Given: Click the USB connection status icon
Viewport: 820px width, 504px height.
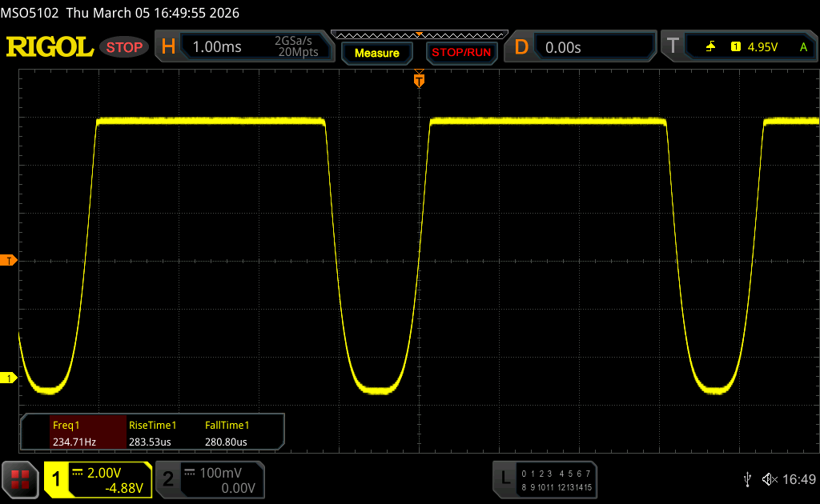Looking at the screenshot, I should (x=747, y=479).
